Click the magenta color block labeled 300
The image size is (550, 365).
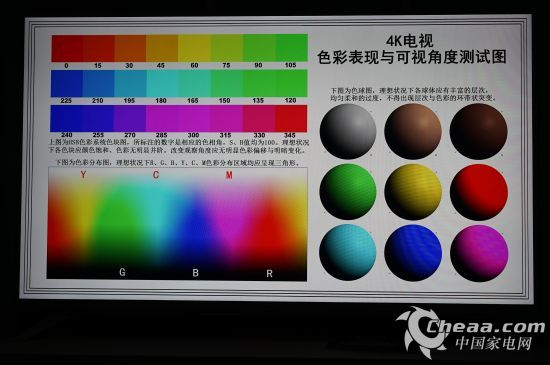(x=195, y=119)
